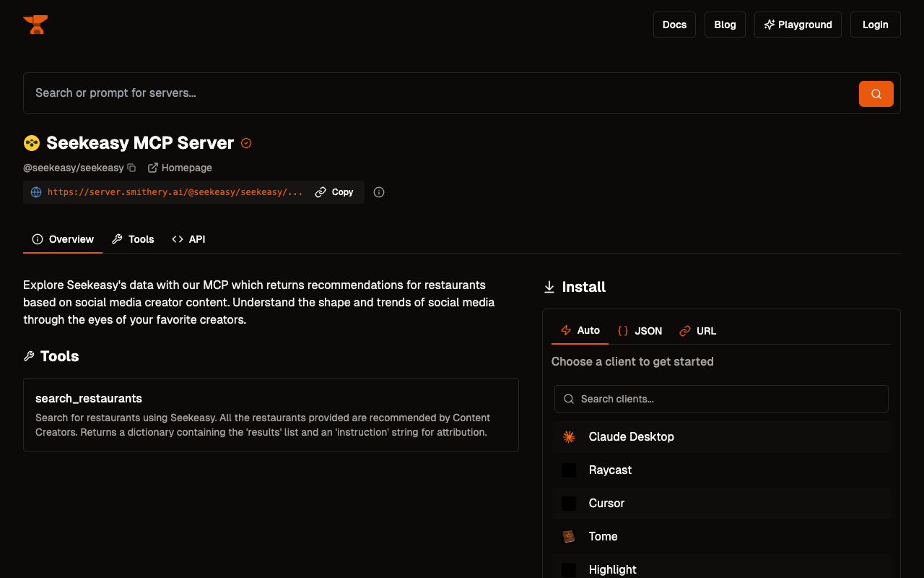Click the server.smithery.ai URL text
The width and height of the screenshot is (924, 578).
(x=175, y=192)
